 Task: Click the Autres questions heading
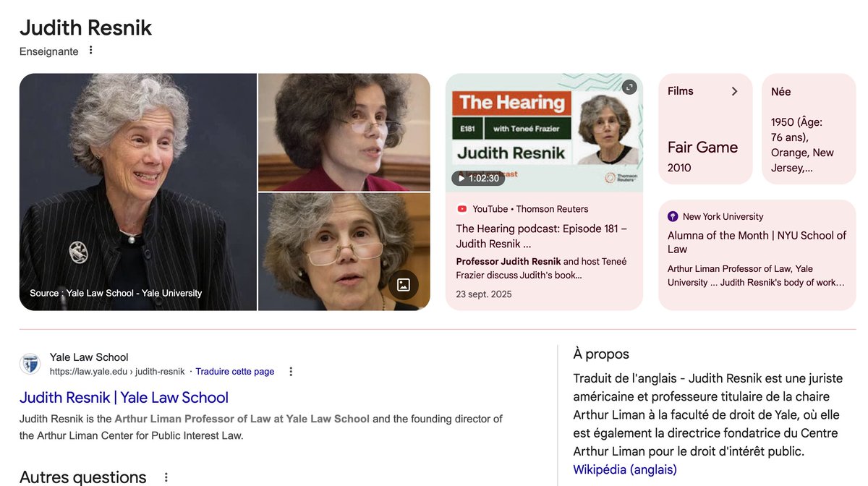(x=83, y=477)
